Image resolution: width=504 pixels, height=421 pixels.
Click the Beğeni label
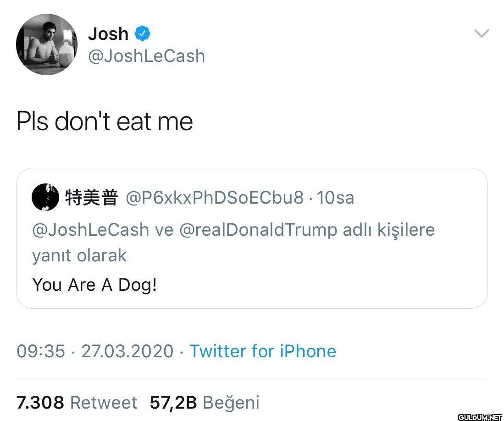(231, 403)
